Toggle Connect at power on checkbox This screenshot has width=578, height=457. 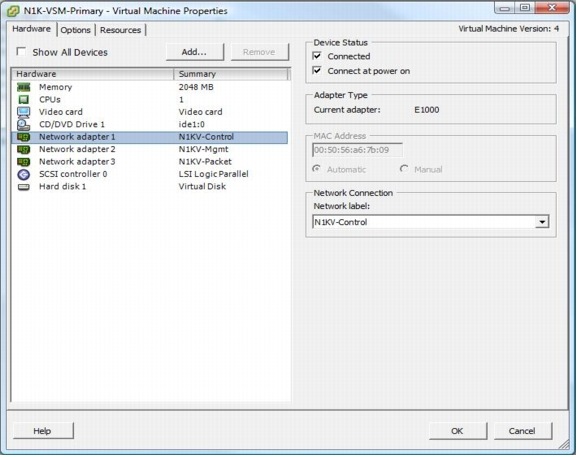coord(317,70)
